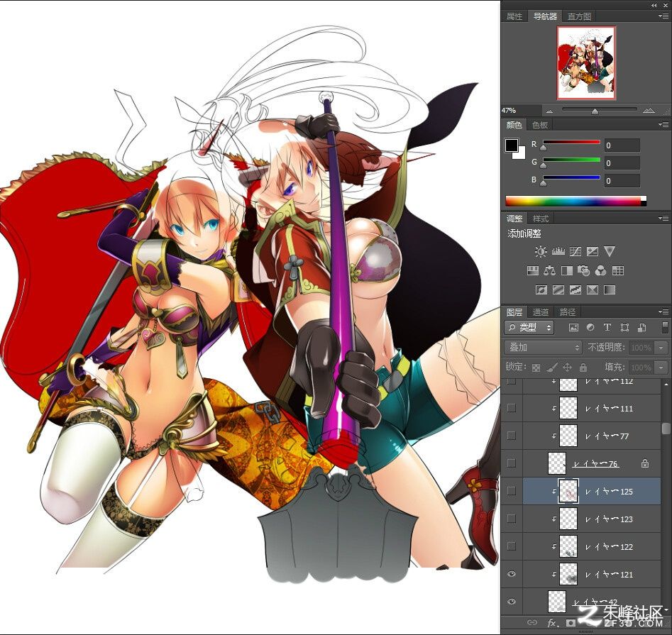Viewport: 672px width, 635px height.
Task: Click the padlock on layer 76
Action: [x=644, y=463]
